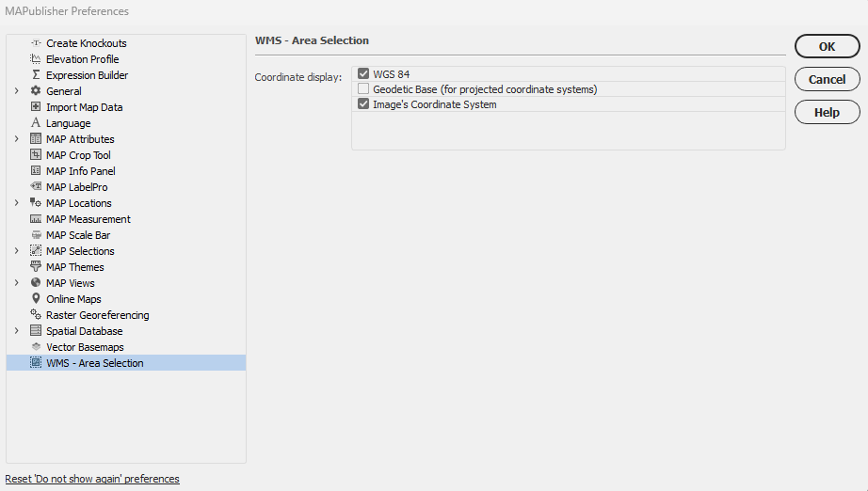Select the Create Knockouts icon
Viewport: 868px width, 491px height.
(36, 43)
